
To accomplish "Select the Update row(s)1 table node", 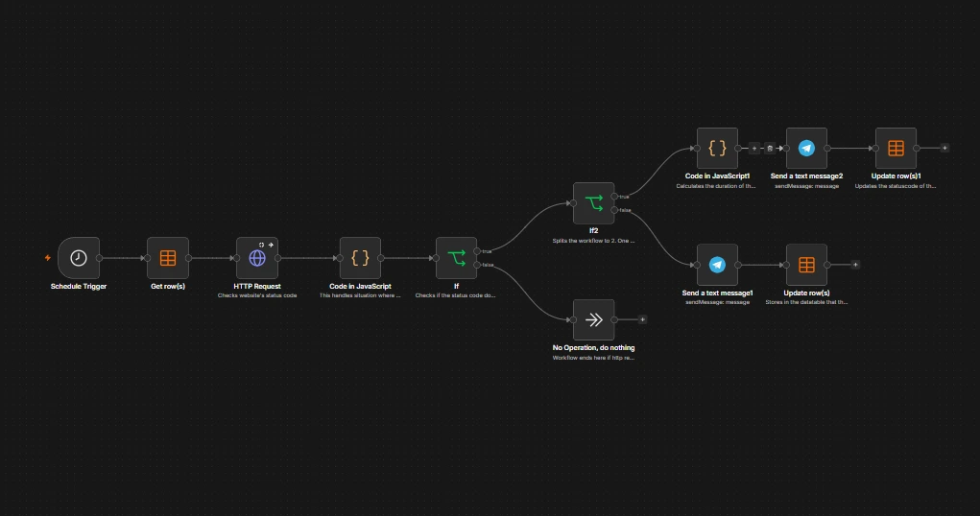I will point(896,148).
